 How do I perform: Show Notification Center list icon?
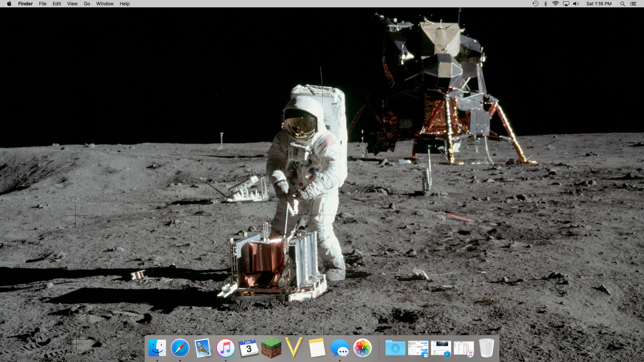(633, 4)
